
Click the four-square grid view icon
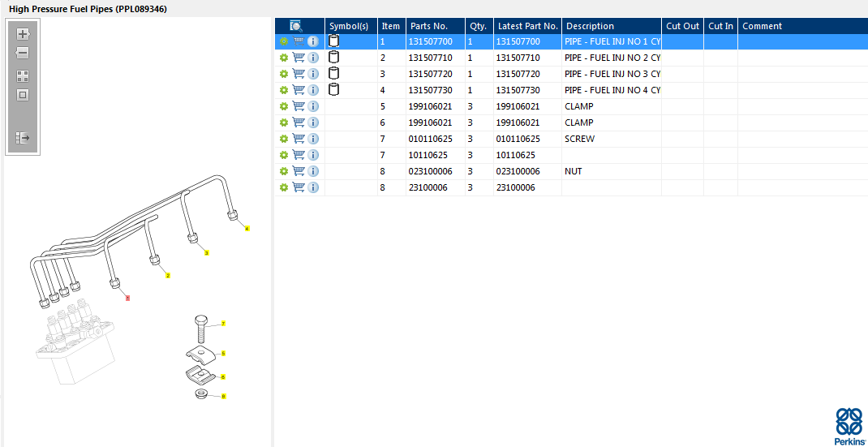pyautogui.click(x=23, y=76)
